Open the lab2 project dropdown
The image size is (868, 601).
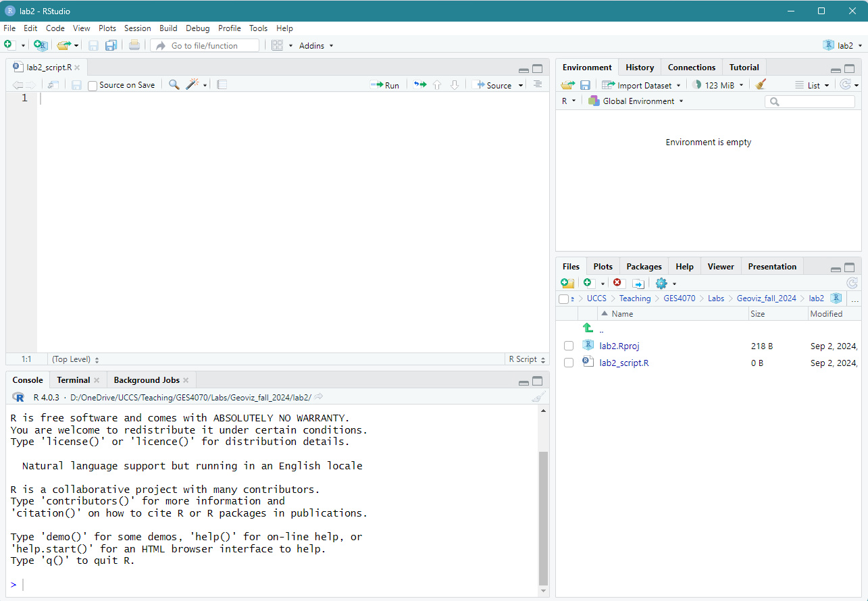842,45
